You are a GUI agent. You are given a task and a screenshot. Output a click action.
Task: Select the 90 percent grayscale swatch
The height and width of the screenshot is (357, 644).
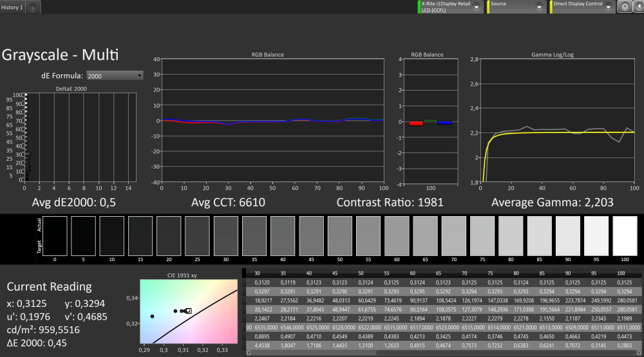tap(568, 236)
